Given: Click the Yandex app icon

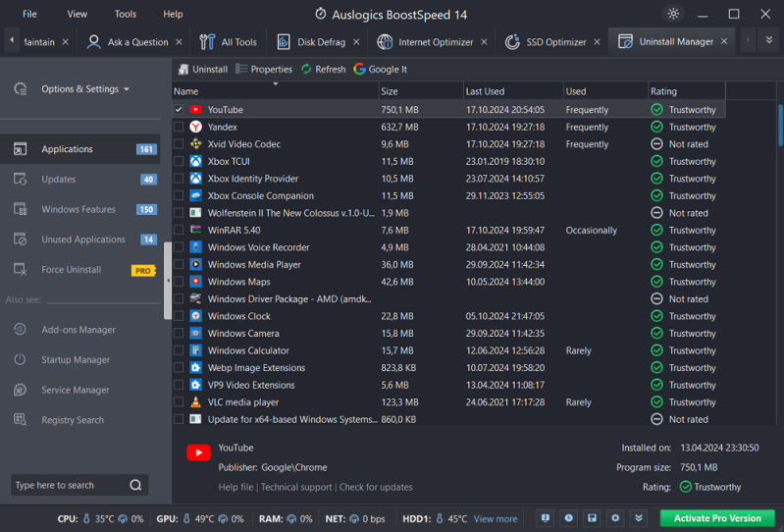Looking at the screenshot, I should click(195, 127).
